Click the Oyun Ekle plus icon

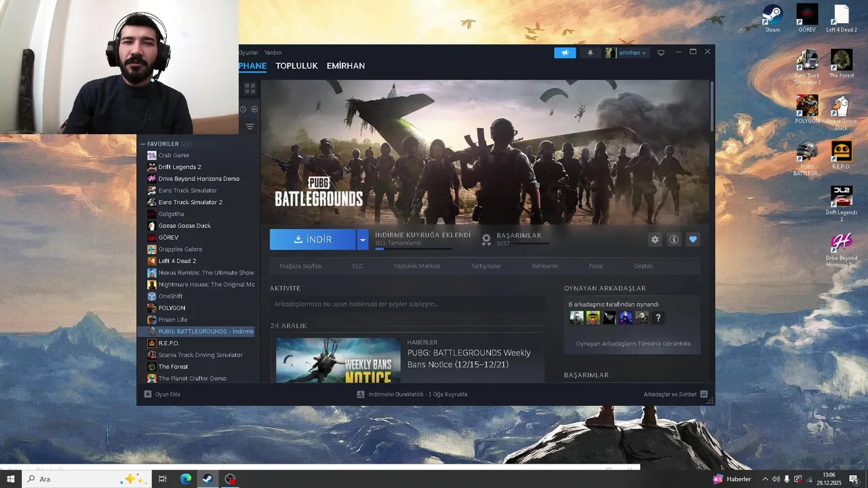147,394
